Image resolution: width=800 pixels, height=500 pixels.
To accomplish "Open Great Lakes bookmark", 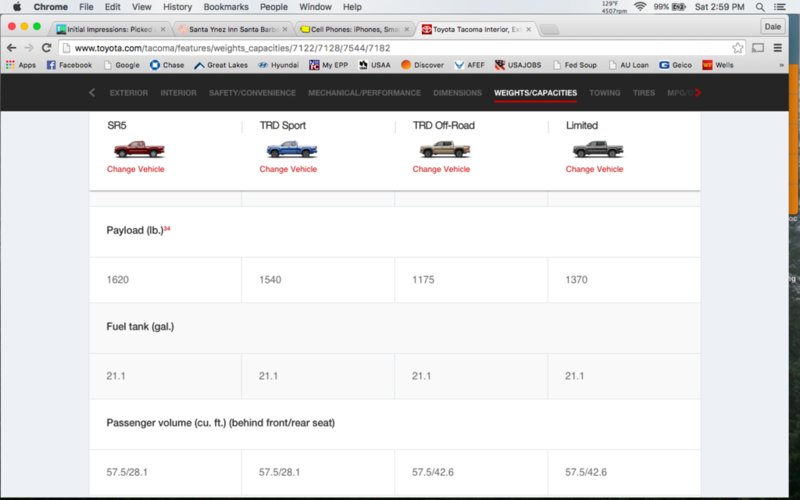I will click(x=221, y=65).
